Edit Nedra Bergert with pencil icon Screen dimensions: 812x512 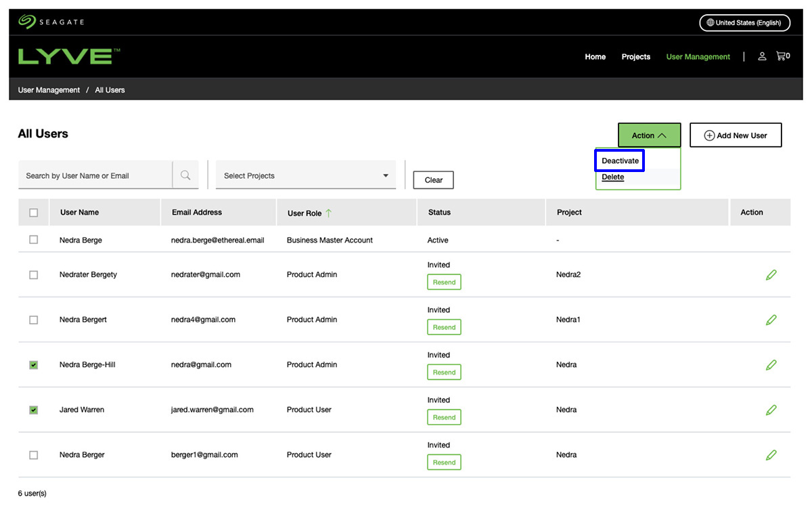(x=771, y=320)
